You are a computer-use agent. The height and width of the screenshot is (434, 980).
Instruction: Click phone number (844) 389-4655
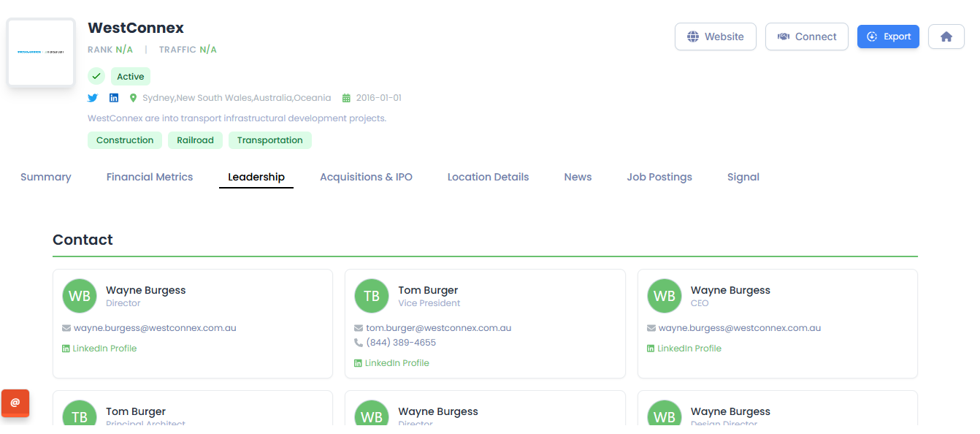pyautogui.click(x=401, y=343)
